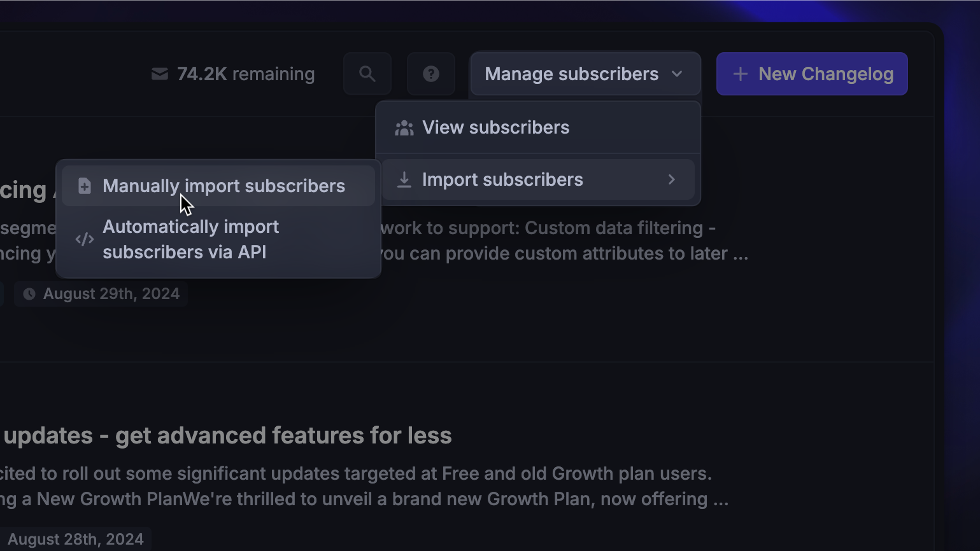
Task: Open search with the magnifier icon
Action: point(367,74)
